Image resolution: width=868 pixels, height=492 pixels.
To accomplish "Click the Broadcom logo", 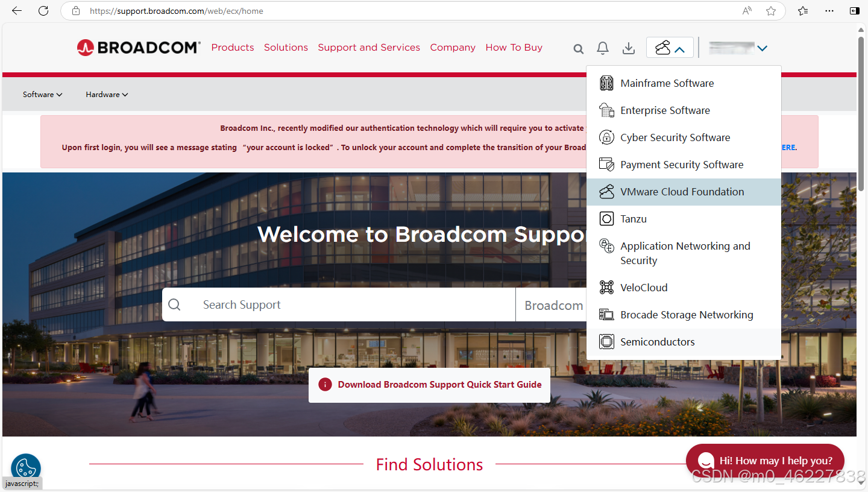I will pos(139,48).
